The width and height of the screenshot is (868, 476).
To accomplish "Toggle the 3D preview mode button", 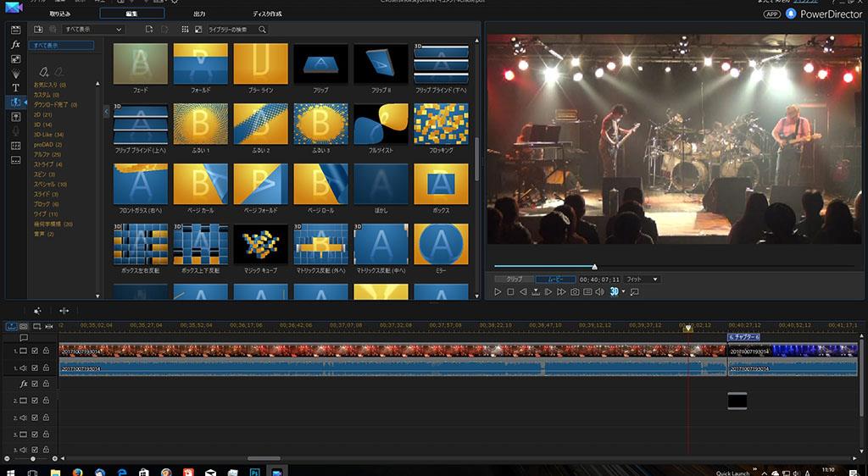I will [614, 292].
